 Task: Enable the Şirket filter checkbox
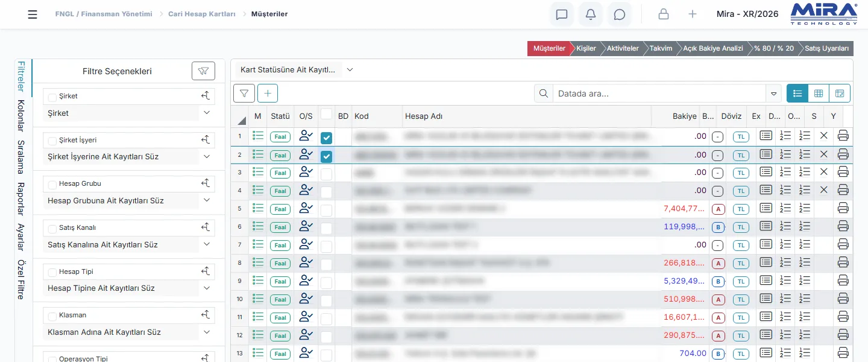(x=52, y=97)
